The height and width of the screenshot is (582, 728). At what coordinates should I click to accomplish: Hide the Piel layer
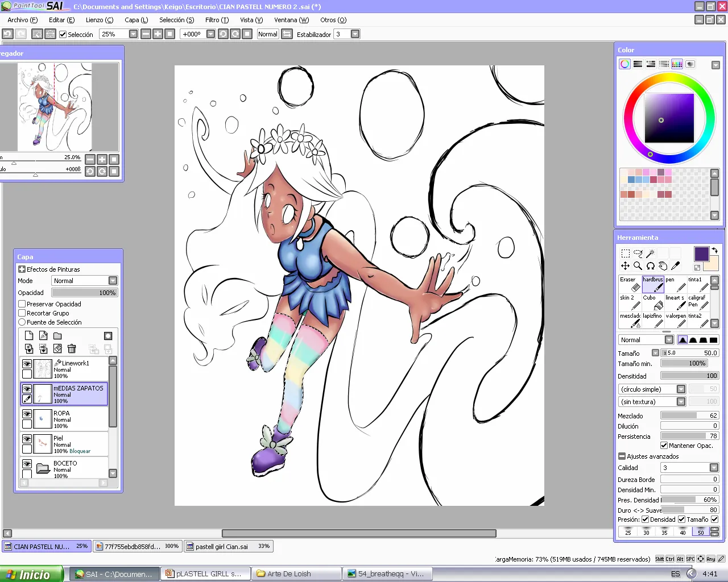tap(27, 439)
